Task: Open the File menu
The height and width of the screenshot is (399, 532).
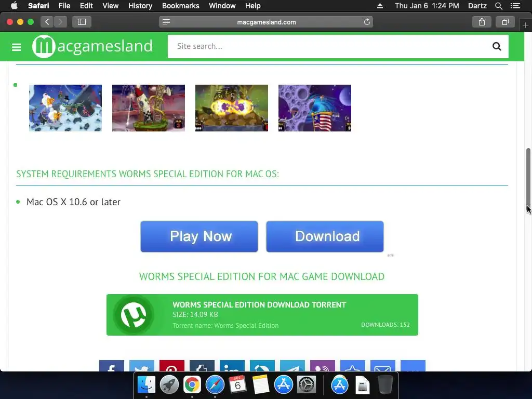Action: point(64,6)
